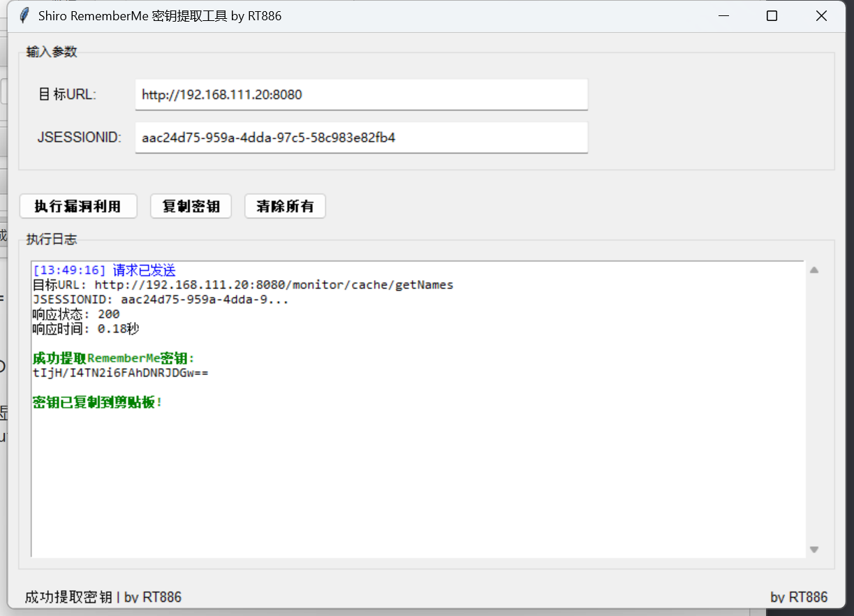This screenshot has height=616, width=854.
Task: Click the feather app icon in title bar
Action: [24, 15]
